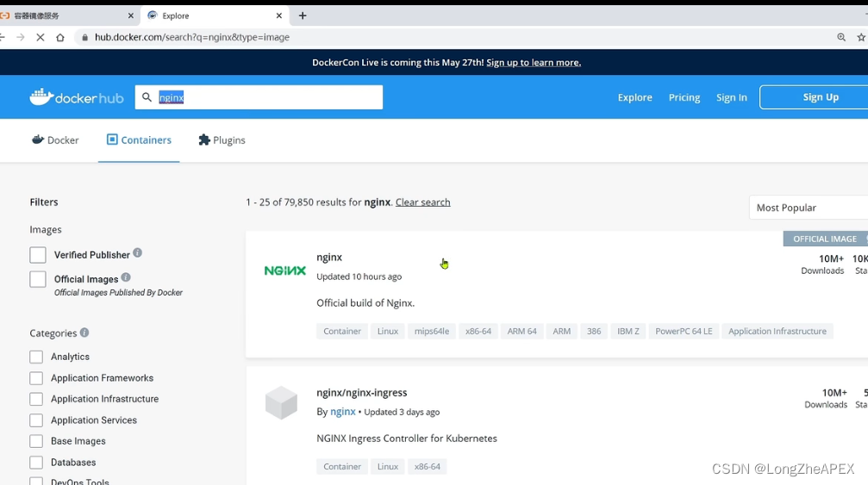Click the ARM 64 tag
Image resolution: width=868 pixels, height=485 pixels.
click(522, 332)
